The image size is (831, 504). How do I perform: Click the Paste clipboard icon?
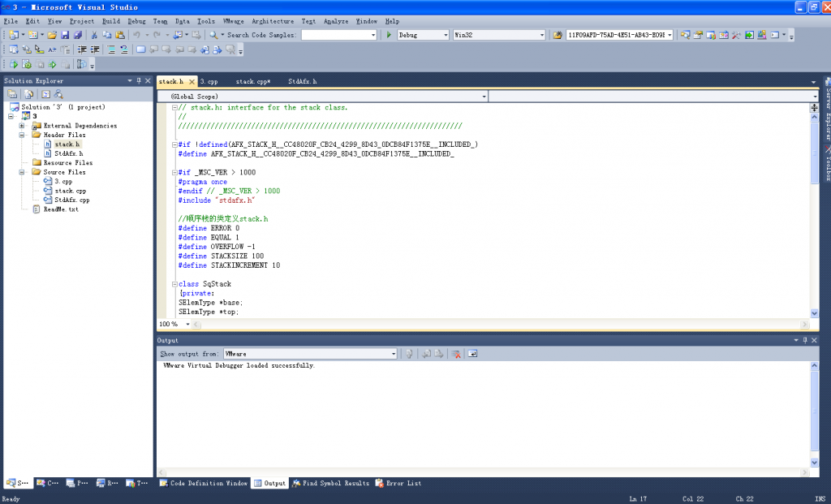(x=119, y=35)
